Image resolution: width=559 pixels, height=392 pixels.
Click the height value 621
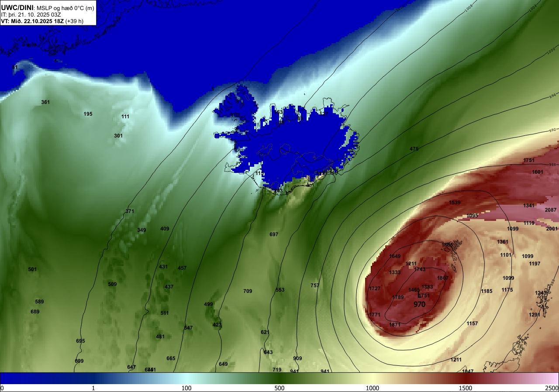[x=265, y=332]
